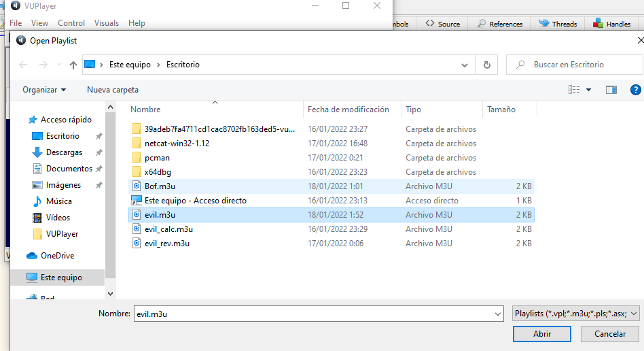Select the evil_calc.m3u file name
This screenshot has width=644, height=351.
click(x=168, y=229)
